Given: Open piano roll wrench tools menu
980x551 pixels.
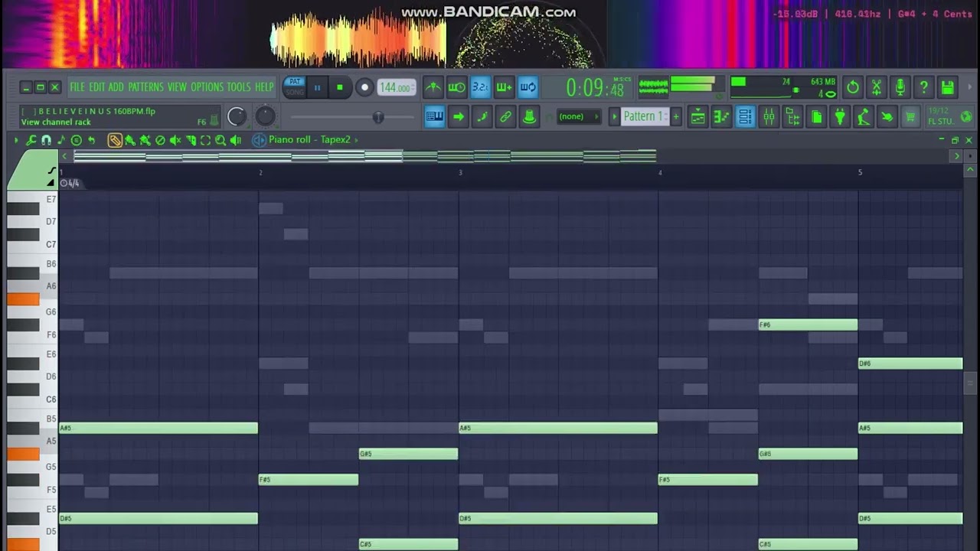Looking at the screenshot, I should [31, 140].
